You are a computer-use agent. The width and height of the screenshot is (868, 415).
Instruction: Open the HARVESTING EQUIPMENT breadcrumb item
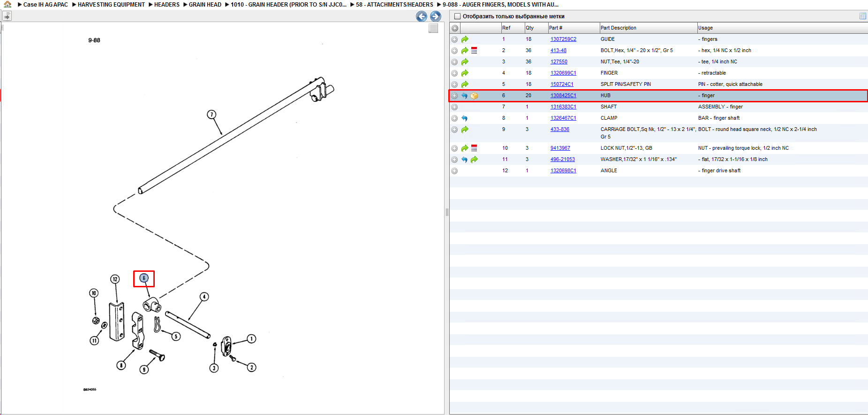[111, 5]
